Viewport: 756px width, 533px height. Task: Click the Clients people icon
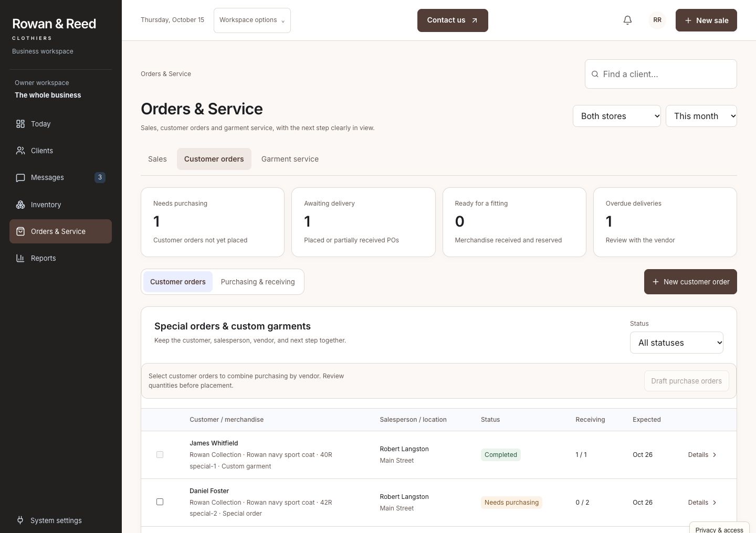(20, 151)
